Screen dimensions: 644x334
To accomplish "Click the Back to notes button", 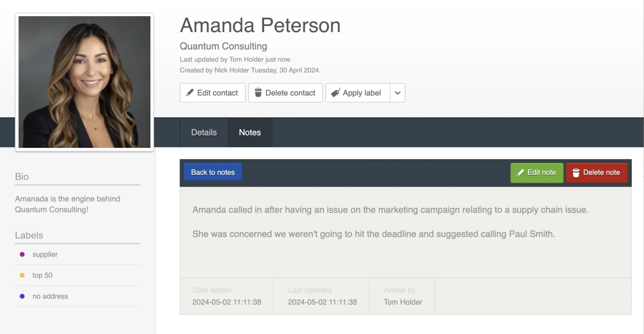I will [x=213, y=172].
